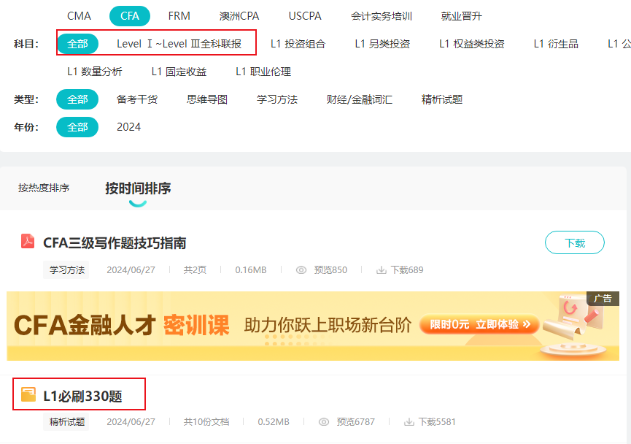The width and height of the screenshot is (631, 444).
Task: Choose 按时间排序 sorting option
Action: pos(138,188)
